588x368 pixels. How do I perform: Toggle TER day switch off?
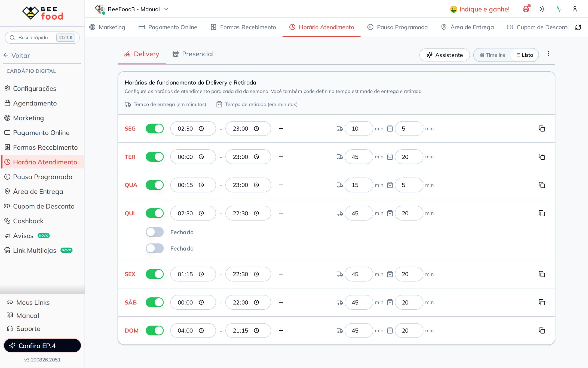point(155,157)
